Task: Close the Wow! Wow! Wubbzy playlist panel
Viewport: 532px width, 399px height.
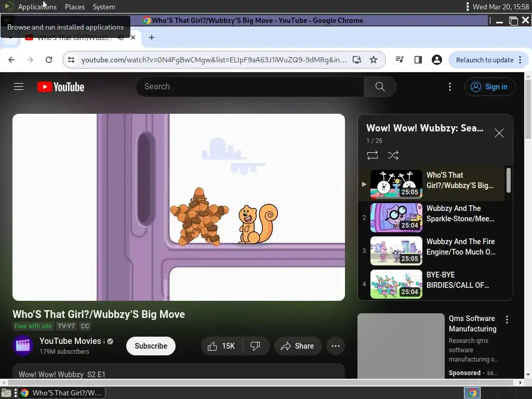Action: (499, 133)
